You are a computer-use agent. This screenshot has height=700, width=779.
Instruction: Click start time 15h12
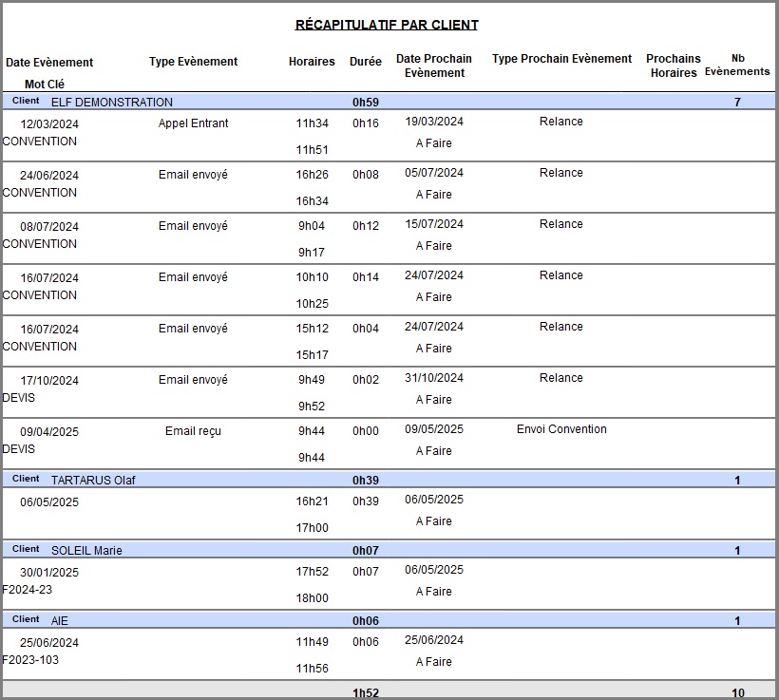pos(312,328)
